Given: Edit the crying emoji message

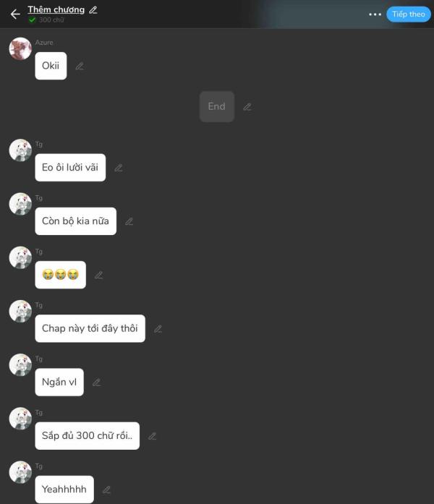Looking at the screenshot, I should (99, 276).
